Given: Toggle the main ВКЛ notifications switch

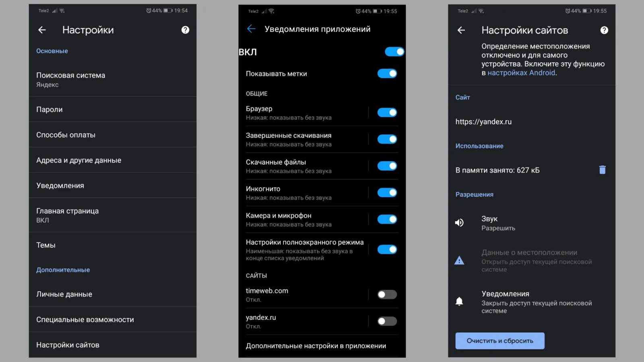Looking at the screenshot, I should click(394, 51).
